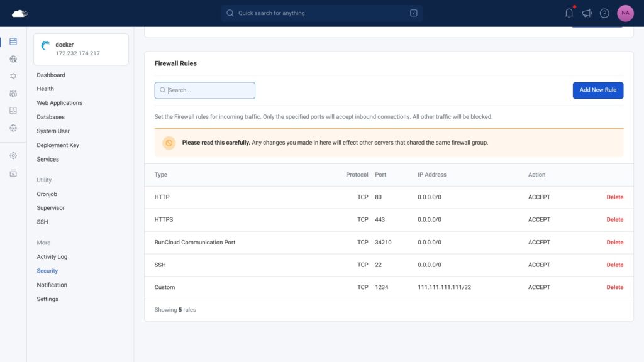Open the notifications bell
The image size is (644, 362).
click(569, 13)
